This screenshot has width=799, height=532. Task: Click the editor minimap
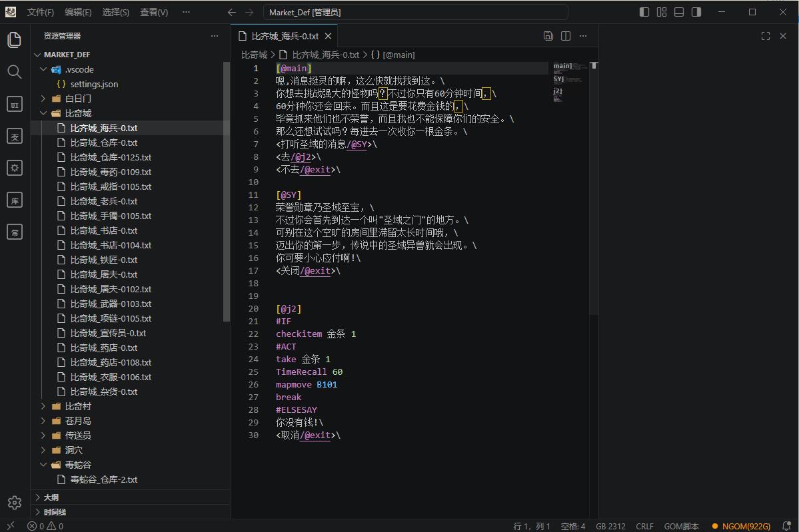[568, 81]
